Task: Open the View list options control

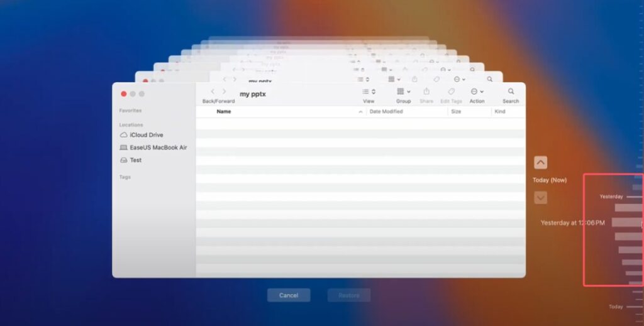Action: click(x=369, y=92)
